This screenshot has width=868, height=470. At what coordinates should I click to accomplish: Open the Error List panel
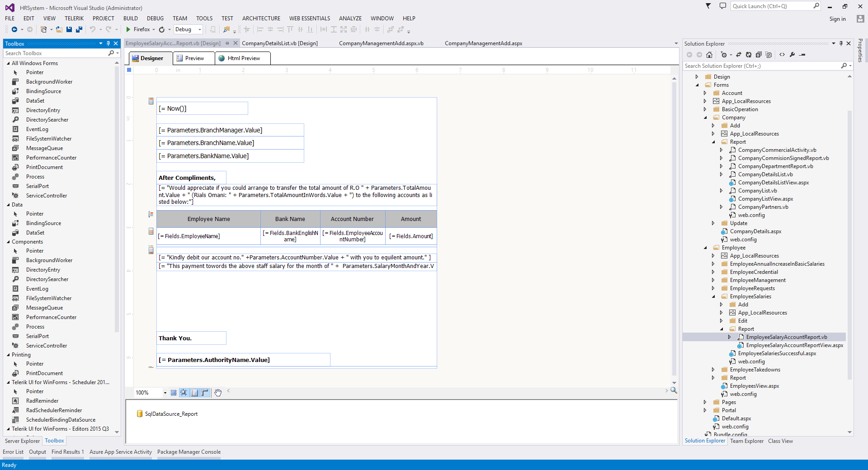coord(13,452)
